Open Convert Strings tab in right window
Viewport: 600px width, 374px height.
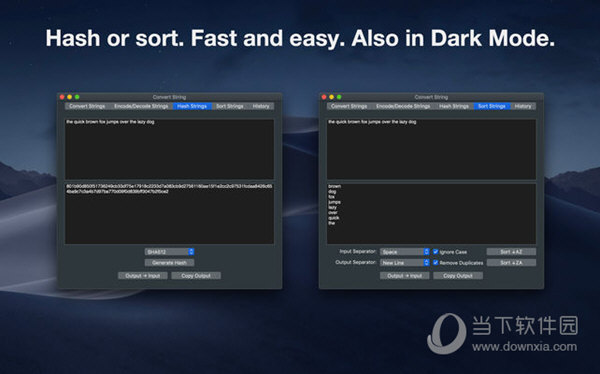(x=349, y=106)
